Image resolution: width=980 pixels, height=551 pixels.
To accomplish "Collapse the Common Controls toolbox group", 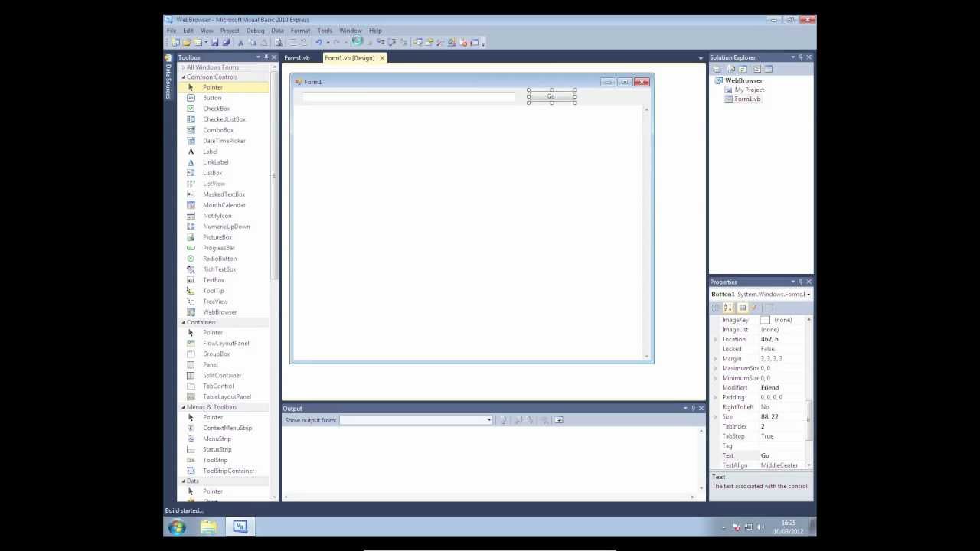I will tap(183, 77).
